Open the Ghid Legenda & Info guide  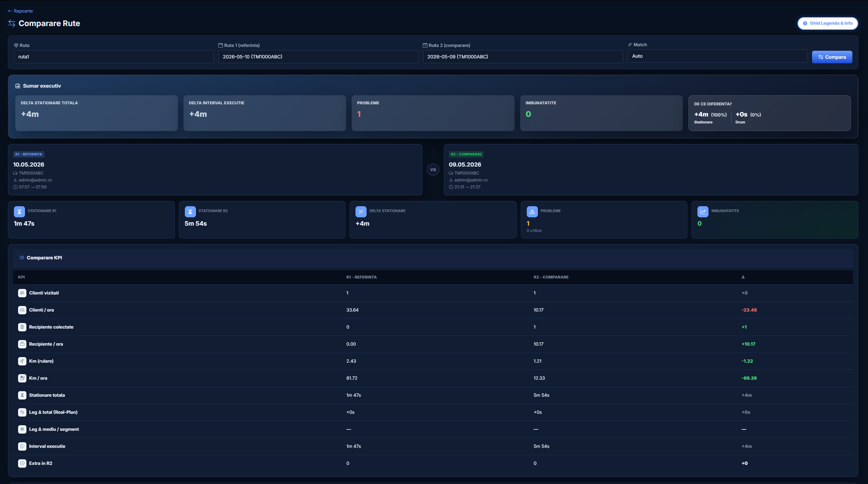coord(828,23)
